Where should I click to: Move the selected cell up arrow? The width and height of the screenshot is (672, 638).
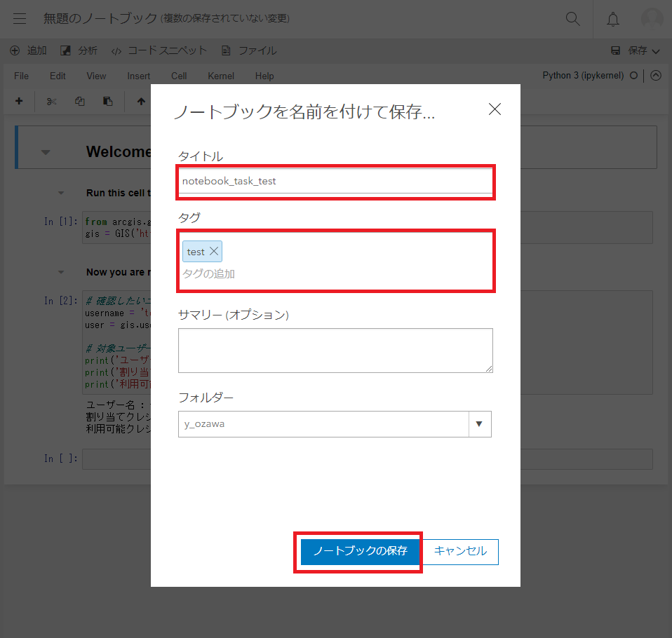(x=141, y=101)
